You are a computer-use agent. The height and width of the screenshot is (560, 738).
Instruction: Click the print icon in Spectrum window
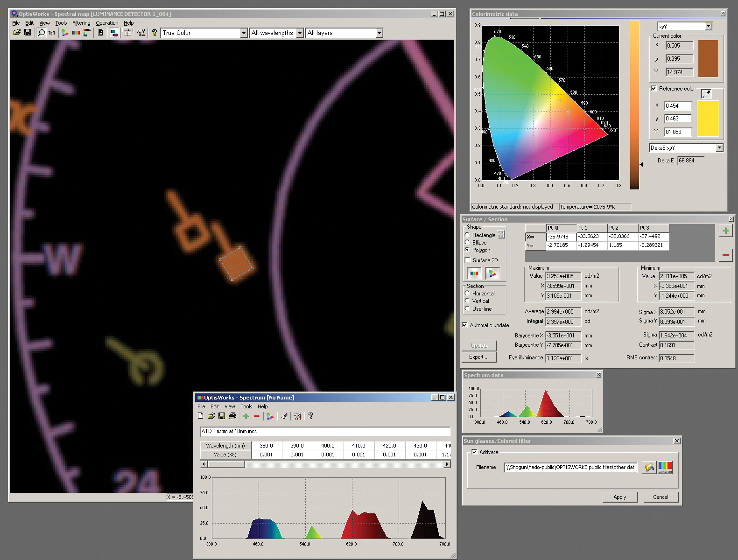pos(232,416)
